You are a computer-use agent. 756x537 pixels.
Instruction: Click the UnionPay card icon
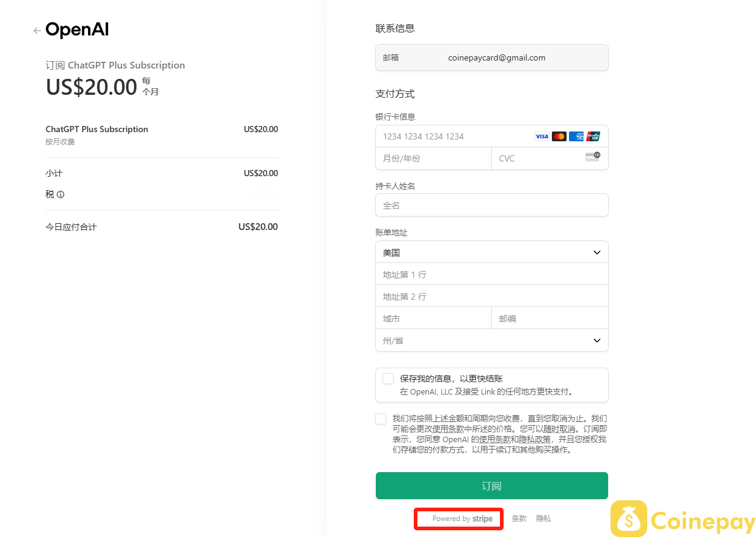click(x=593, y=136)
